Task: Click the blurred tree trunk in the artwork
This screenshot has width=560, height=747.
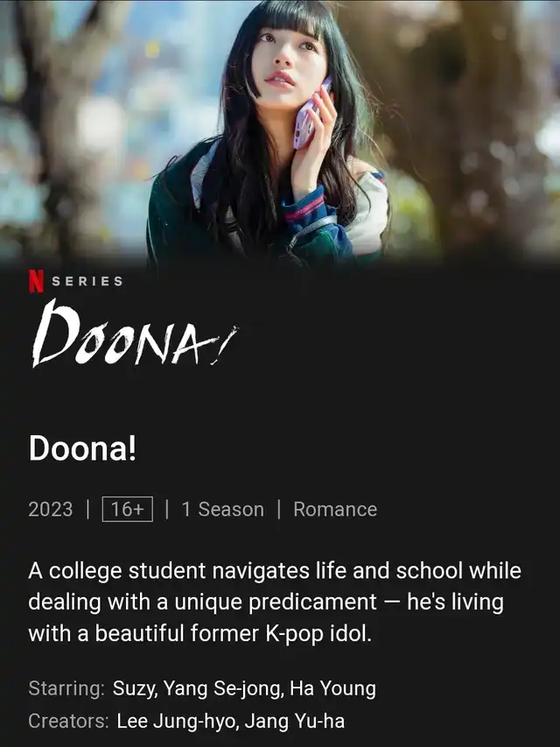Action: 476,129
